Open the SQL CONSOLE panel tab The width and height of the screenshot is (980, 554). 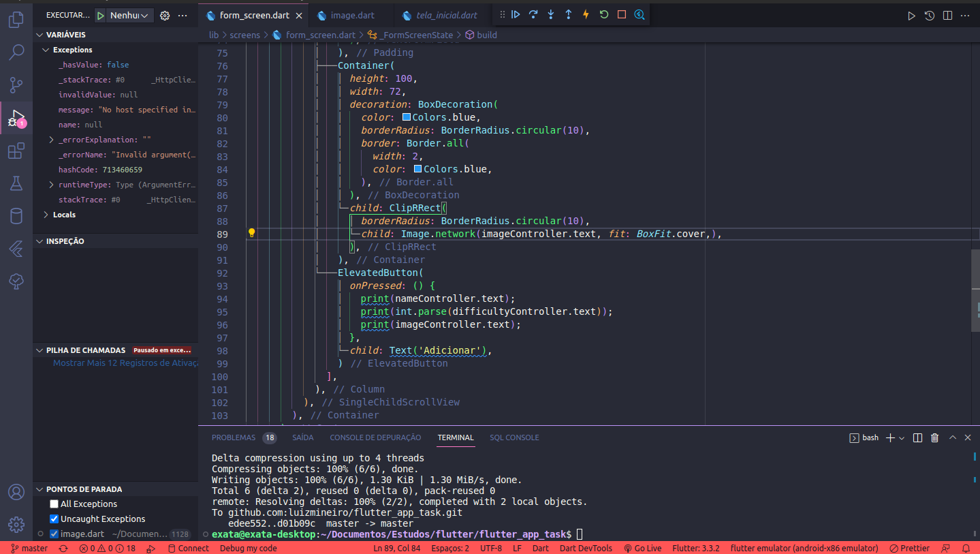pos(514,437)
